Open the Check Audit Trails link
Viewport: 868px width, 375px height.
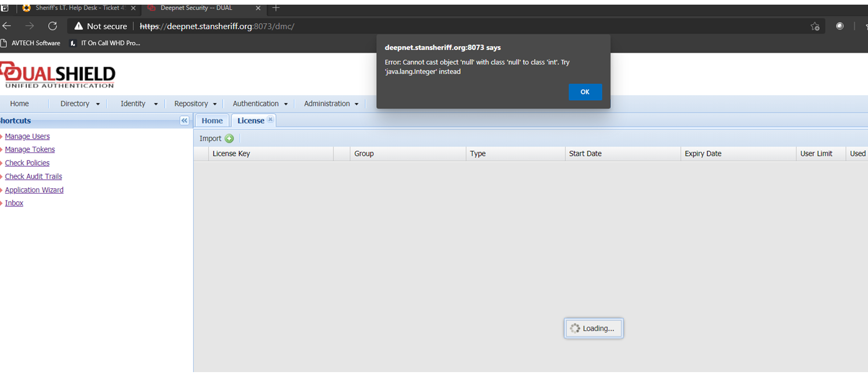[34, 176]
